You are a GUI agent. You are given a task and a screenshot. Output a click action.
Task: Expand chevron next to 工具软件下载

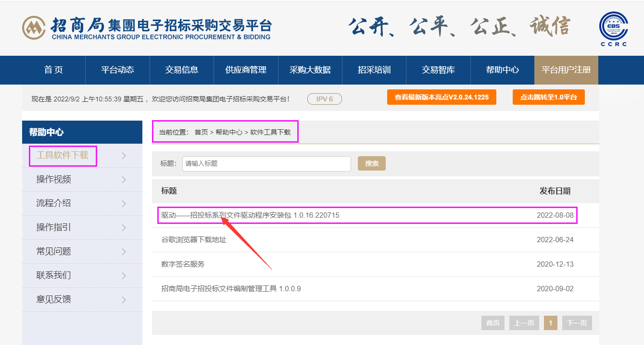pos(124,156)
